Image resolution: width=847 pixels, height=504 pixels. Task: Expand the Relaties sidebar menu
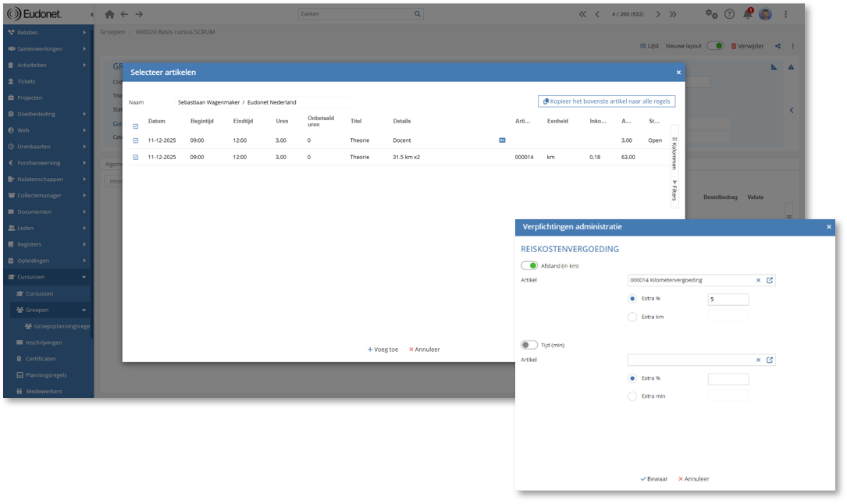pyautogui.click(x=84, y=33)
